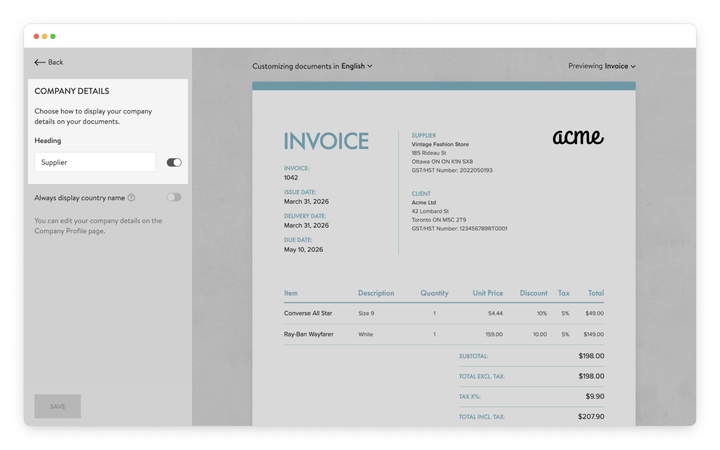Image resolution: width=720 pixels, height=450 pixels.
Task: Click the Description column header
Action: click(x=376, y=293)
